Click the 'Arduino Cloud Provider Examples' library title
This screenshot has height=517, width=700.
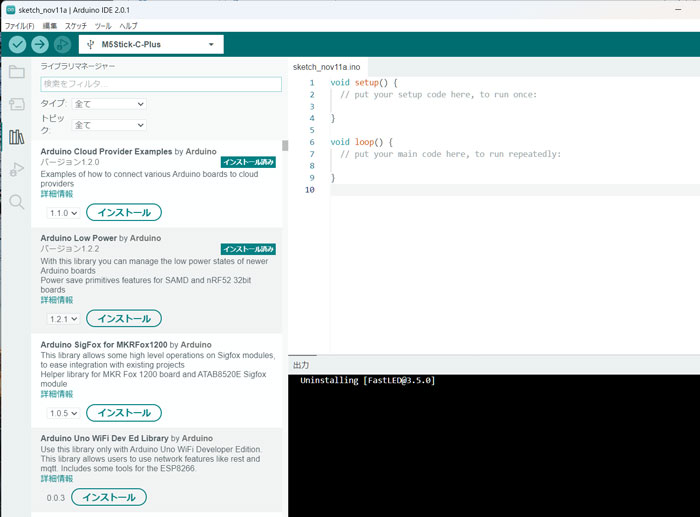point(106,151)
